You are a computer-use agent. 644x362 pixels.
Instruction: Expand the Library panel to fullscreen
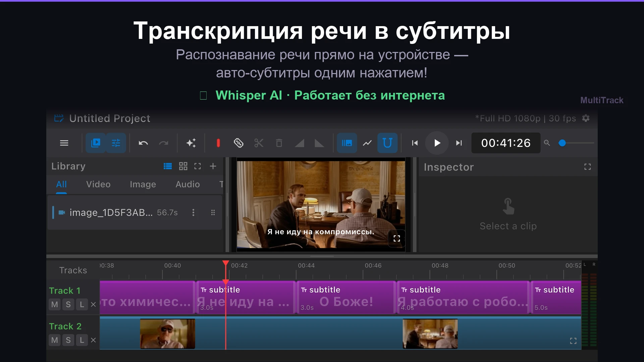coord(198,166)
